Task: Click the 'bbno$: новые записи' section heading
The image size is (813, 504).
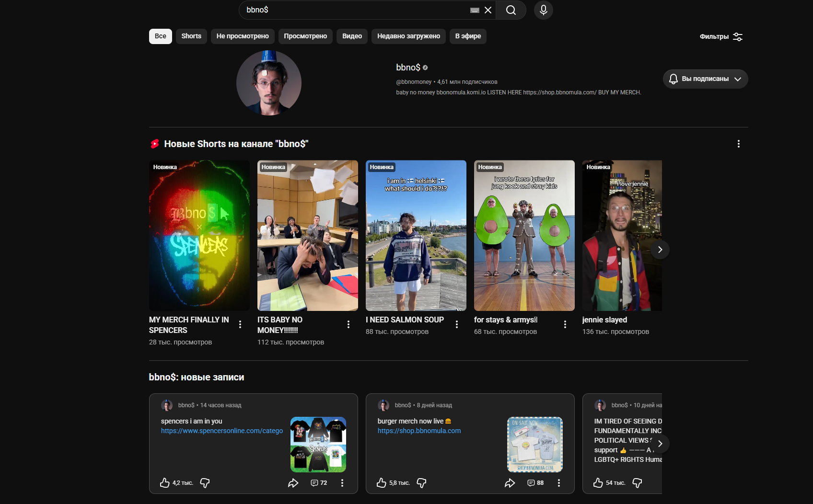Action: [197, 377]
